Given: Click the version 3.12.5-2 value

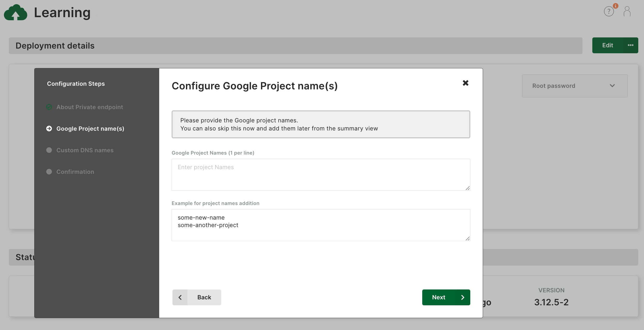Looking at the screenshot, I should click(x=551, y=302).
